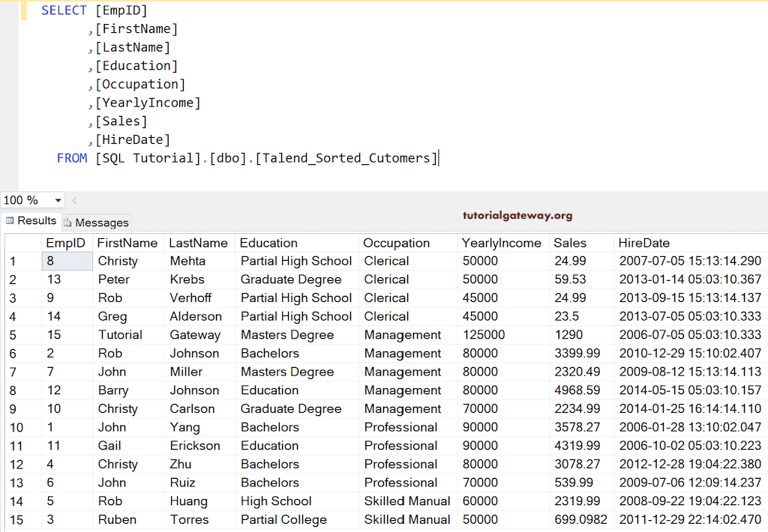This screenshot has width=768, height=532.
Task: Click the SELECT keyword in the editor
Action: (64, 10)
